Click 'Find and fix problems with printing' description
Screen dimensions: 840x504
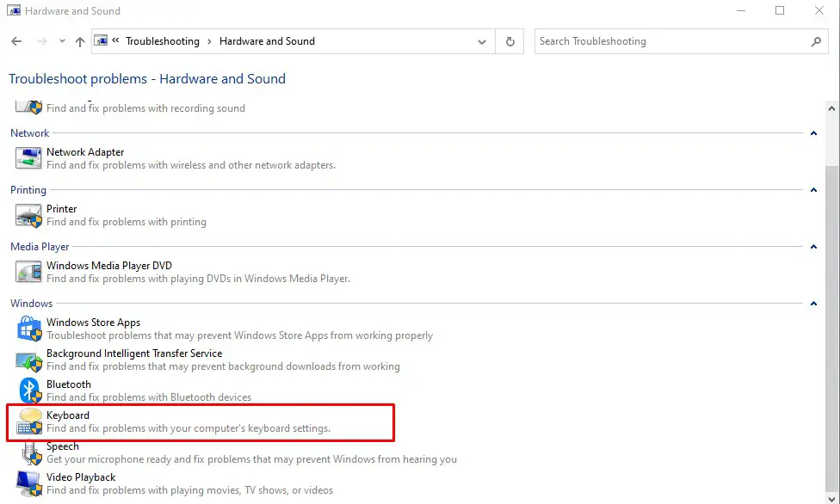127,222
